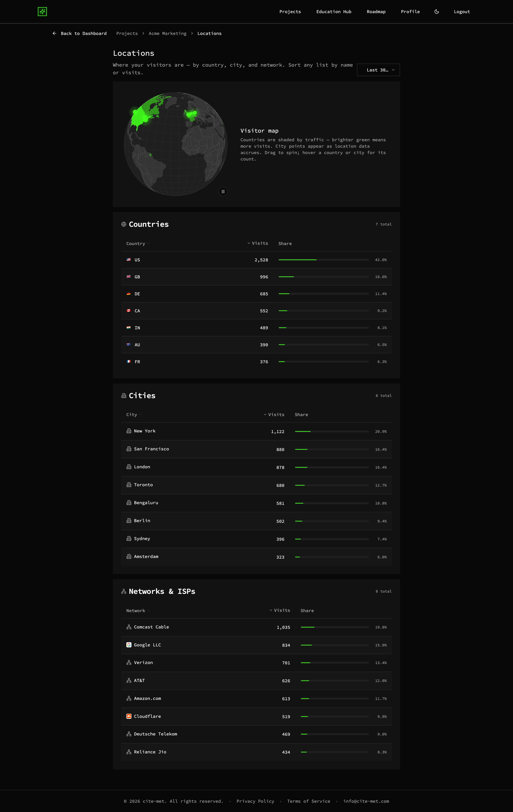Click the Share header in Cities table

(x=301, y=415)
